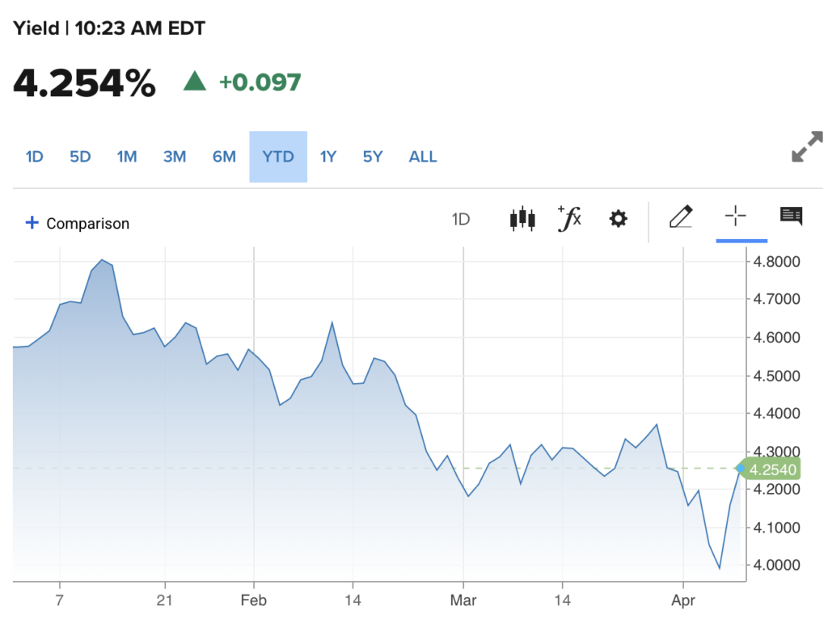This screenshot has height=644, width=828.
Task: Switch to the 5Y range
Action: 372,157
